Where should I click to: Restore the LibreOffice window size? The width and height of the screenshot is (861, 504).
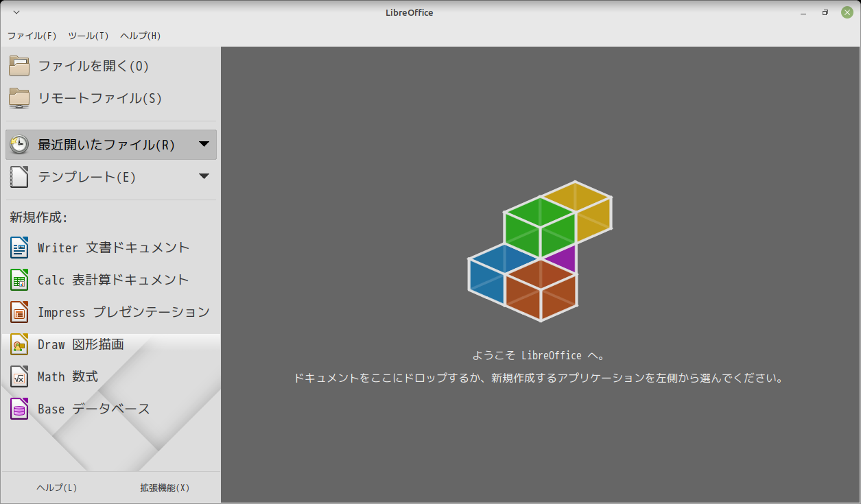tap(825, 12)
